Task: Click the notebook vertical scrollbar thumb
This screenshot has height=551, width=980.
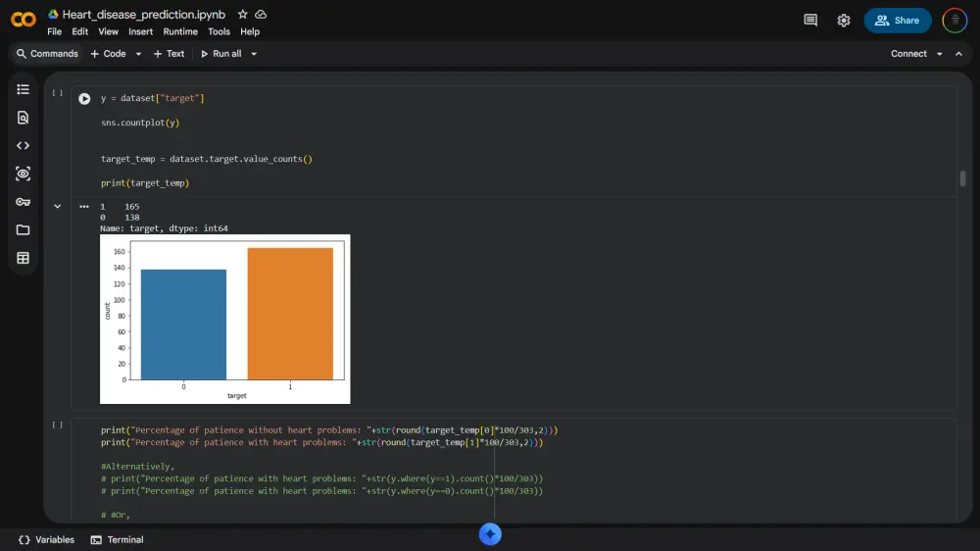Action: tap(962, 178)
